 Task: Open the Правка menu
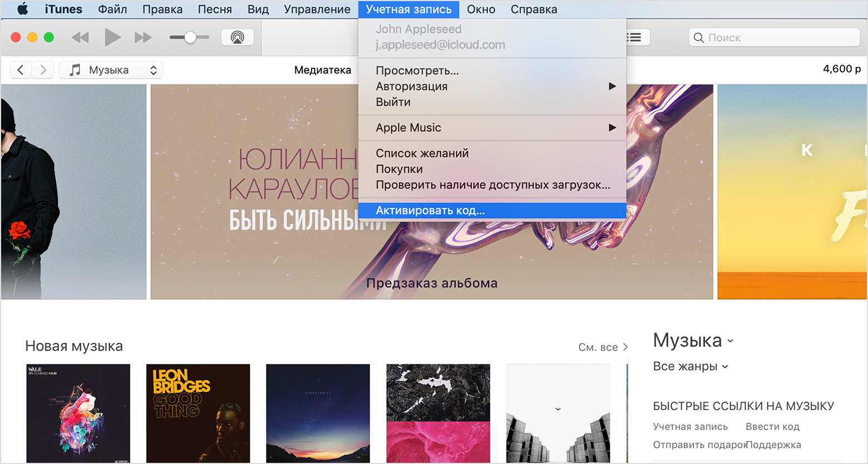tap(162, 9)
